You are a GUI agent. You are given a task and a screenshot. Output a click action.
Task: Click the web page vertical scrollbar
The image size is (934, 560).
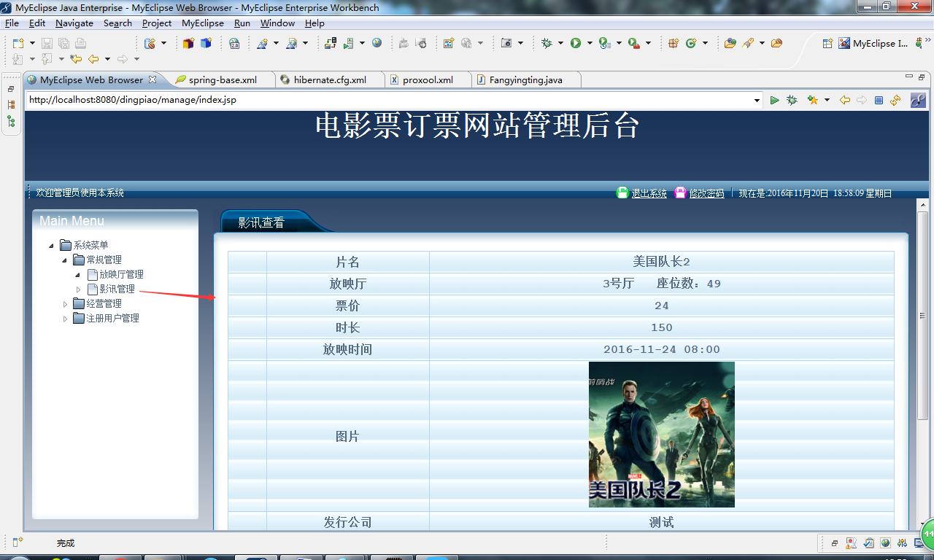(922, 315)
